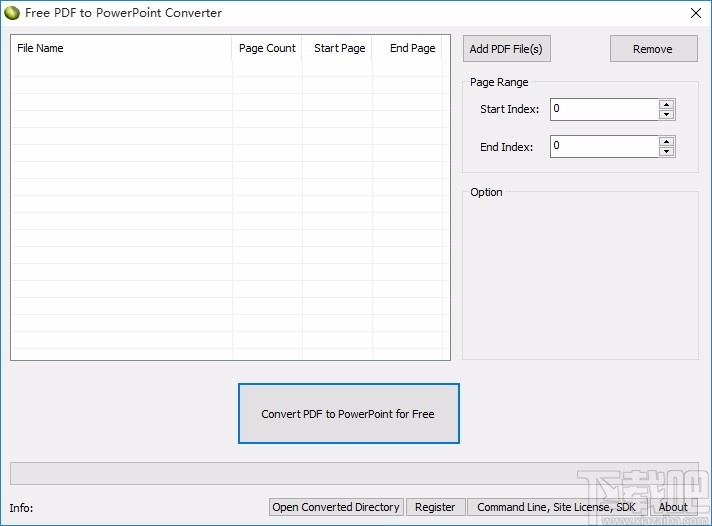Viewport: 712px width, 526px height.
Task: Decrease End Index with down arrow
Action: point(666,152)
